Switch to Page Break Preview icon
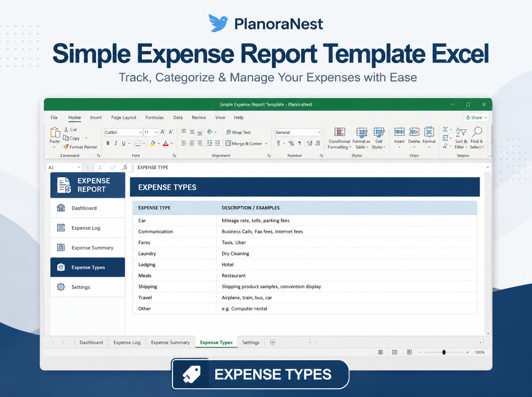532x397 pixels. [x=409, y=352]
